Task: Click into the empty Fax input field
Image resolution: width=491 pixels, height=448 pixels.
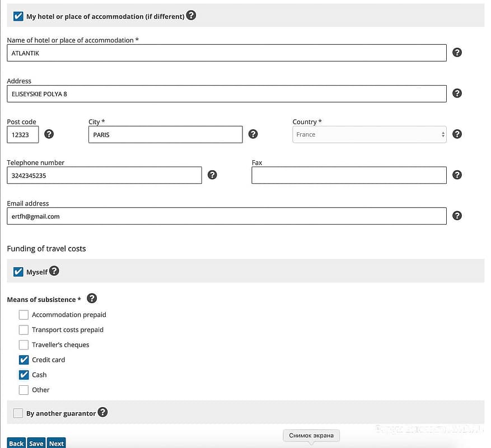Action: [x=349, y=175]
